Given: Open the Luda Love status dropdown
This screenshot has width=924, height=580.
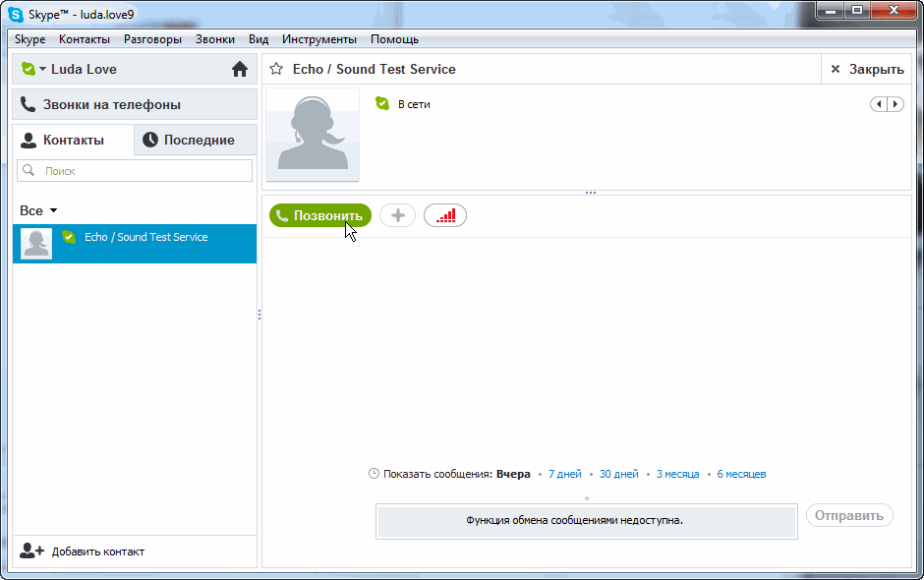Looking at the screenshot, I should [x=33, y=69].
